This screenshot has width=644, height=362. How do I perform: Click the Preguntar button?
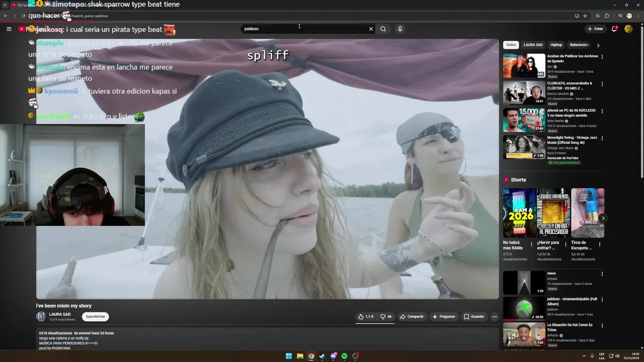[x=444, y=317]
